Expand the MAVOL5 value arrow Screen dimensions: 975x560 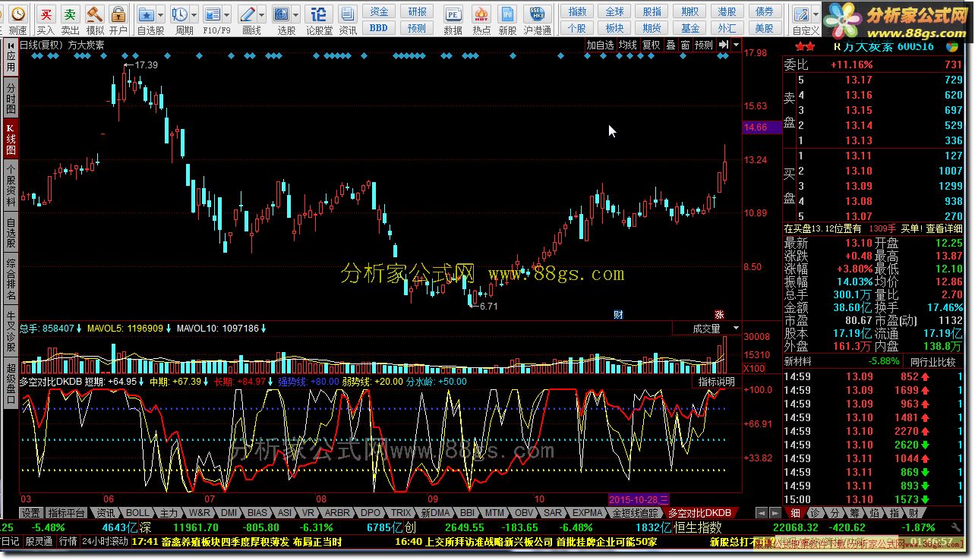[x=169, y=329]
